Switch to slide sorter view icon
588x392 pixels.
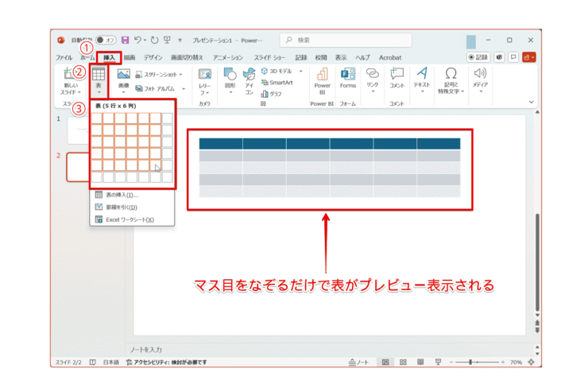[403, 362]
